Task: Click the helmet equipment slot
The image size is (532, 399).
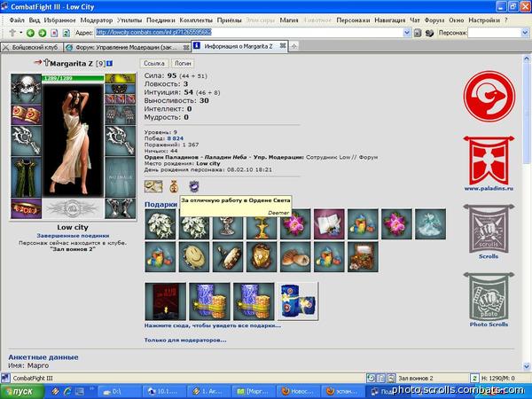Action: pyautogui.click(x=26, y=89)
